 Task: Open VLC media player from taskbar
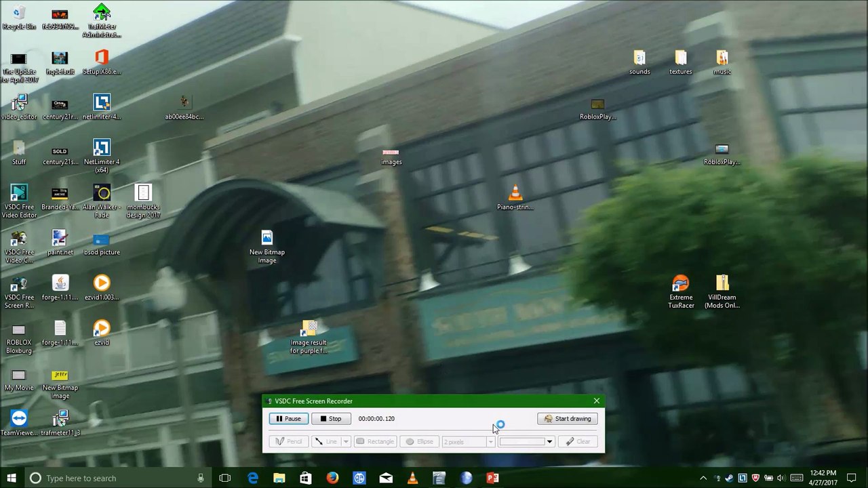tap(412, 478)
